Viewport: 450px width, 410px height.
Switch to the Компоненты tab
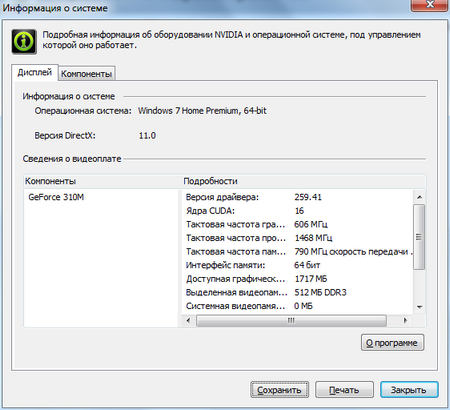[87, 73]
